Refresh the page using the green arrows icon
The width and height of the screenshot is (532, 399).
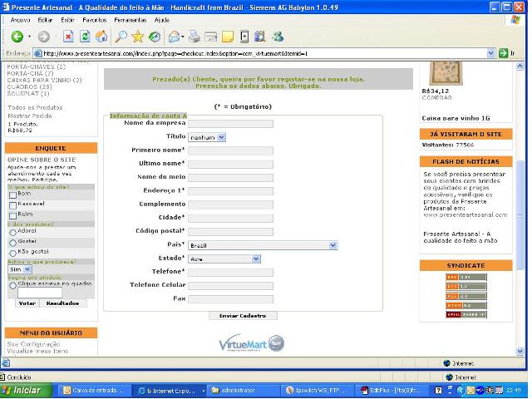pos(85,37)
